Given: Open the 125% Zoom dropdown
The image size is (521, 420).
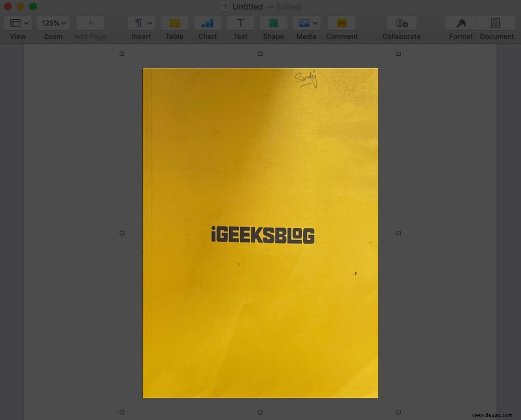Looking at the screenshot, I should coord(53,23).
